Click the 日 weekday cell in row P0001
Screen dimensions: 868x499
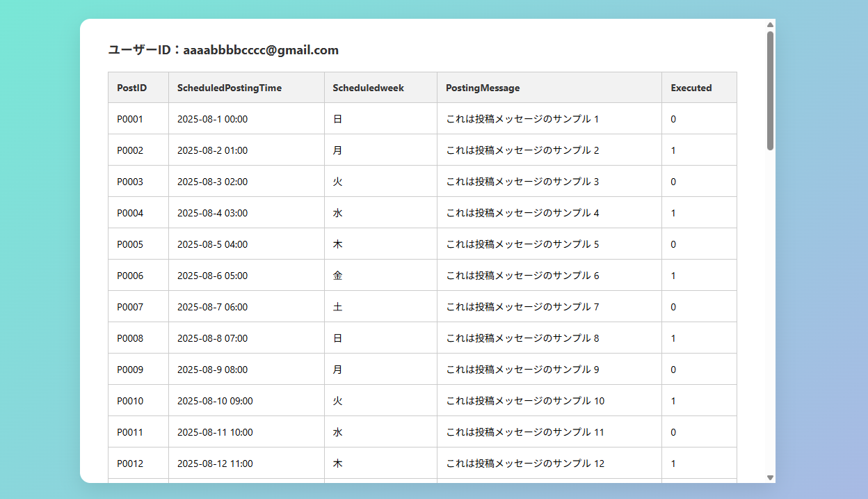click(380, 119)
